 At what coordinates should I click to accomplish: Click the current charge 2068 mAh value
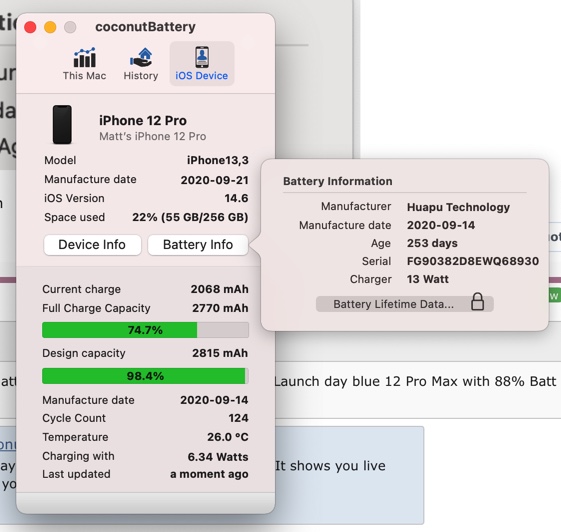[x=219, y=289]
